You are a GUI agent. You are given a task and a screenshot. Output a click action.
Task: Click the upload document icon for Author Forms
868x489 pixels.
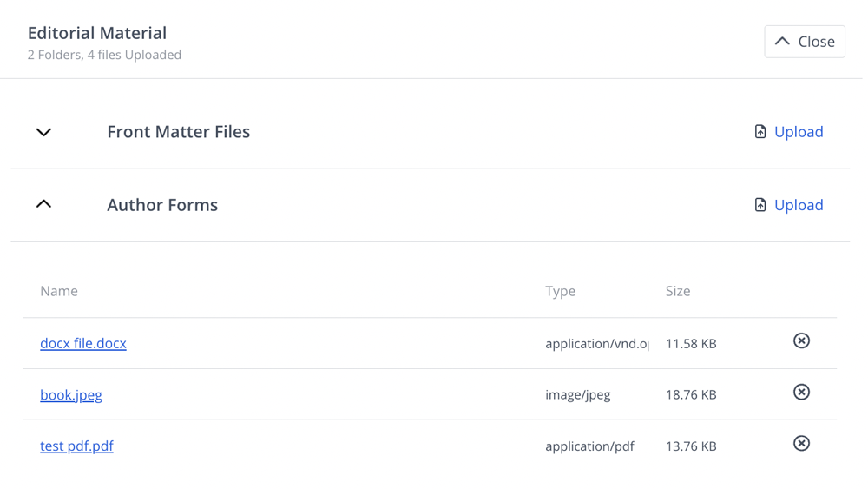760,205
